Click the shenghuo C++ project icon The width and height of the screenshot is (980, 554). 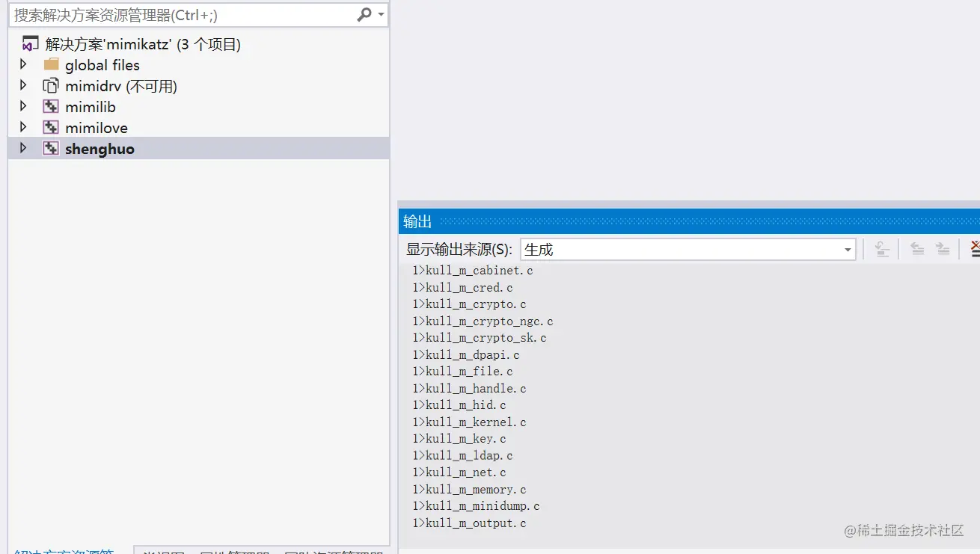pyautogui.click(x=51, y=148)
